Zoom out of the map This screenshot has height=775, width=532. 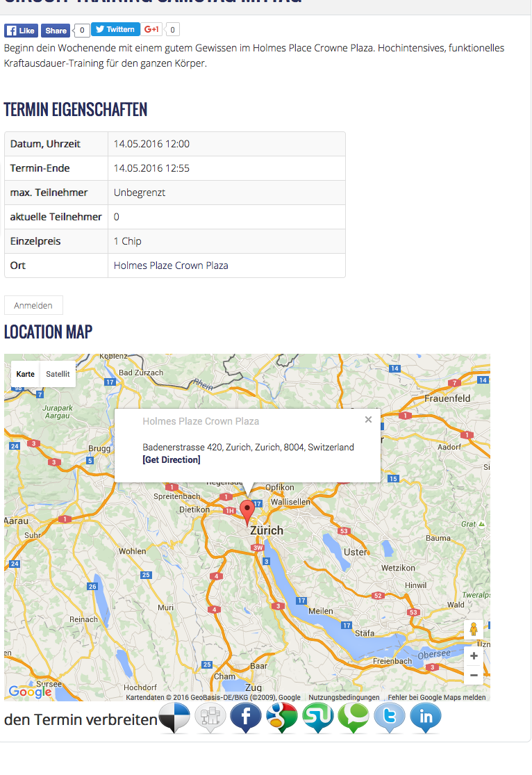pos(474,675)
